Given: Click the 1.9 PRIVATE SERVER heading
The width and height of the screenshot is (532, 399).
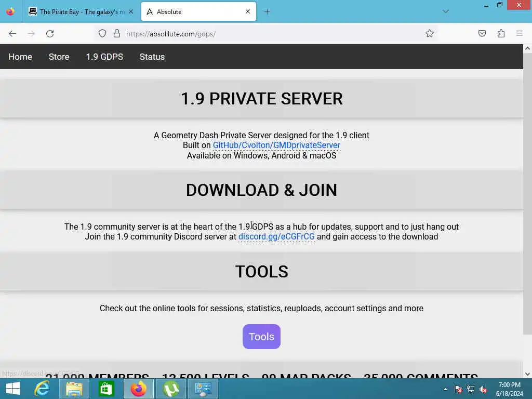Looking at the screenshot, I should (262, 99).
